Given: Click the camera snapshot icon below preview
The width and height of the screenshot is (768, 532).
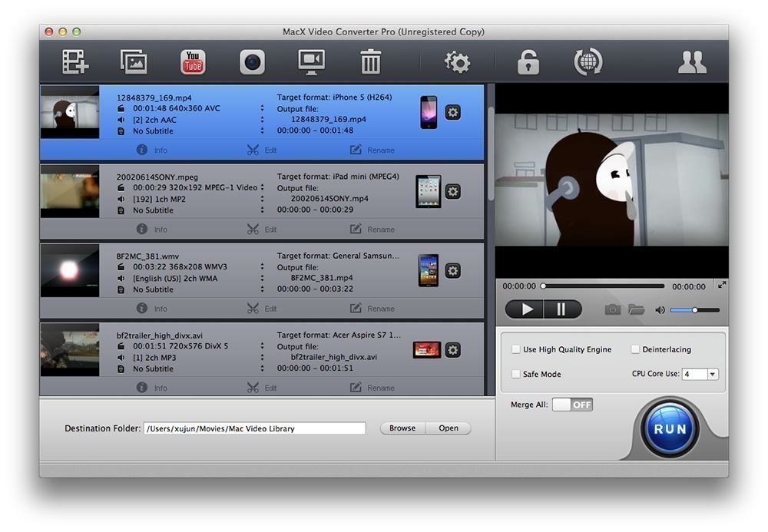Looking at the screenshot, I should click(613, 310).
